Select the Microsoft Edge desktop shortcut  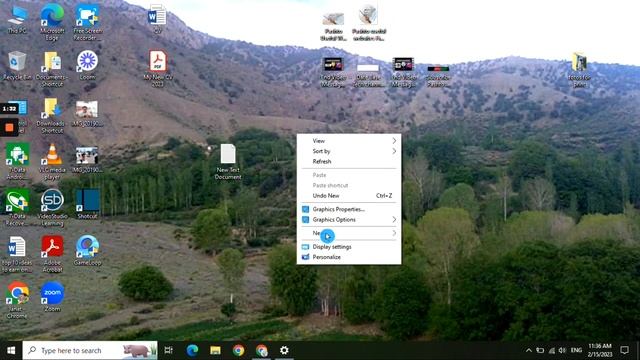pyautogui.click(x=52, y=22)
